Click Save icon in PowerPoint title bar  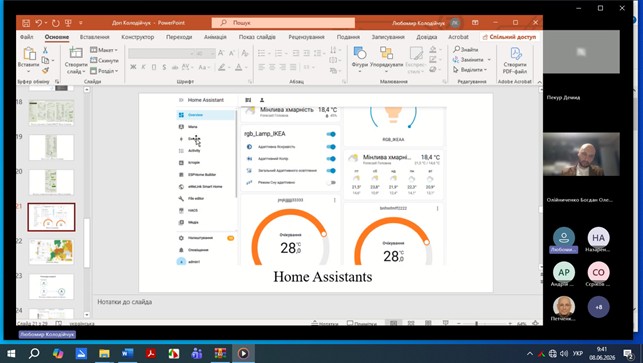(x=26, y=23)
